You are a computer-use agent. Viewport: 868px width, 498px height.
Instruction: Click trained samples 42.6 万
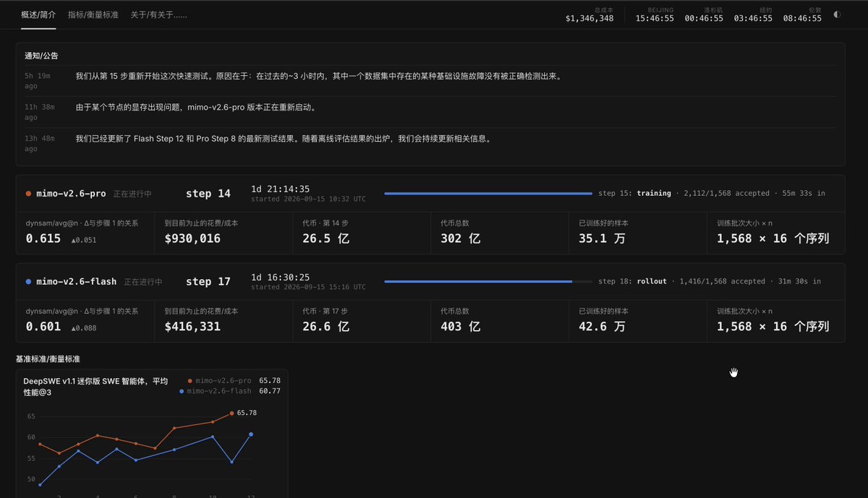point(602,327)
